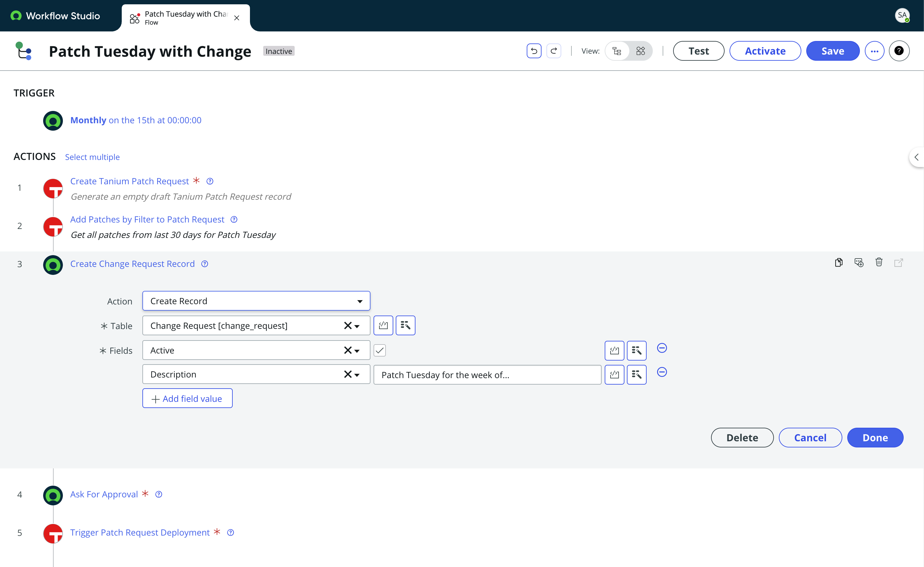Click Create Change Request Record title

tap(133, 264)
